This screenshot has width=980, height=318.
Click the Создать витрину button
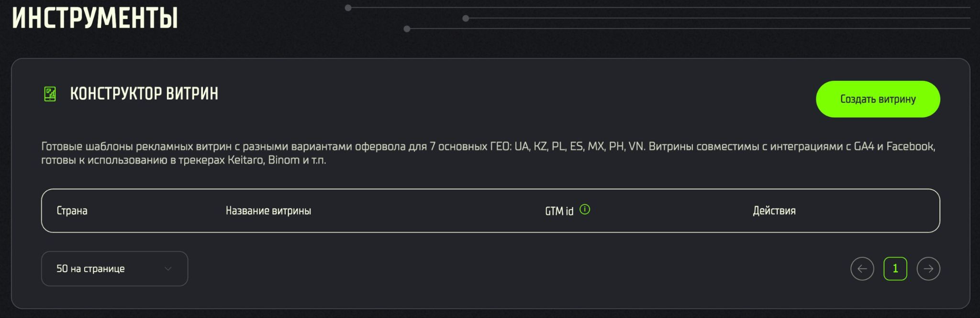878,99
